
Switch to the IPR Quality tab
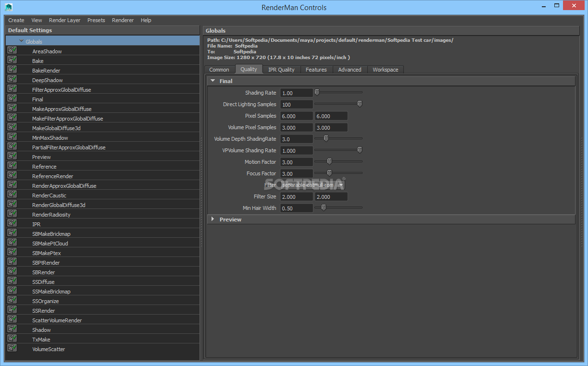click(281, 70)
